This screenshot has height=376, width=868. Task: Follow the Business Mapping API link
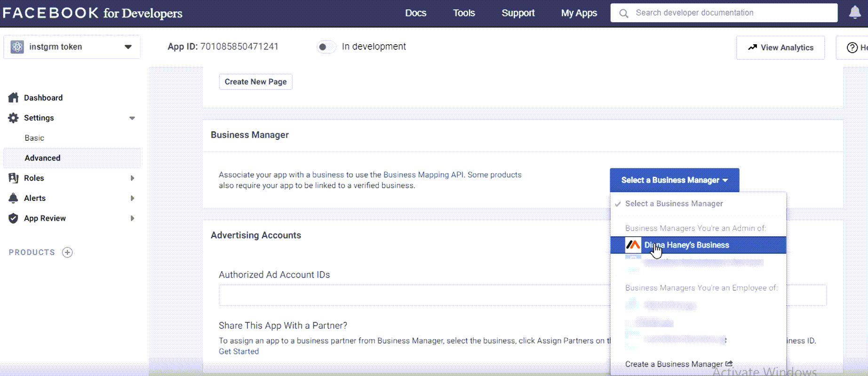pos(423,175)
